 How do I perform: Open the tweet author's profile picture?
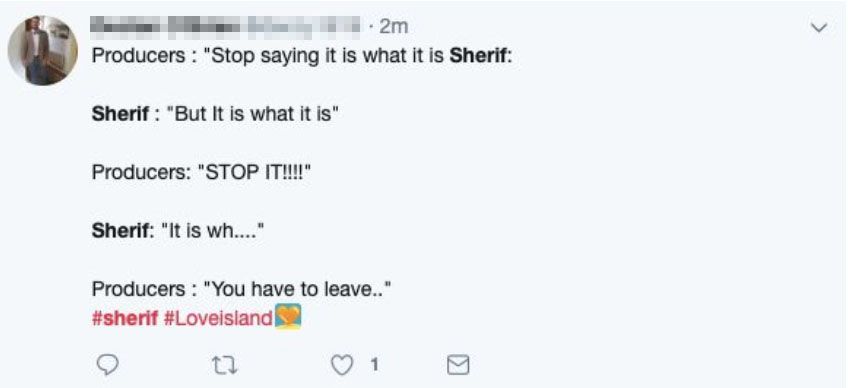tap(43, 50)
